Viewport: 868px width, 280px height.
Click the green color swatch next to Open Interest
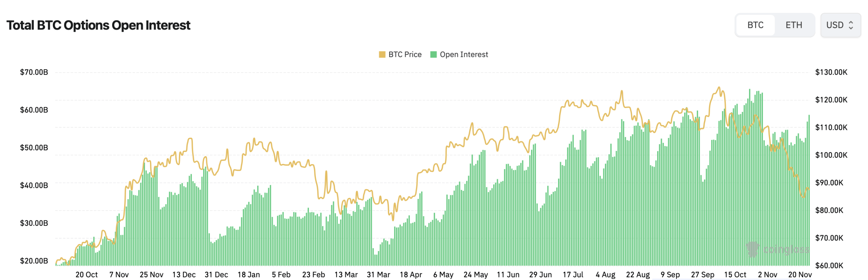[434, 54]
